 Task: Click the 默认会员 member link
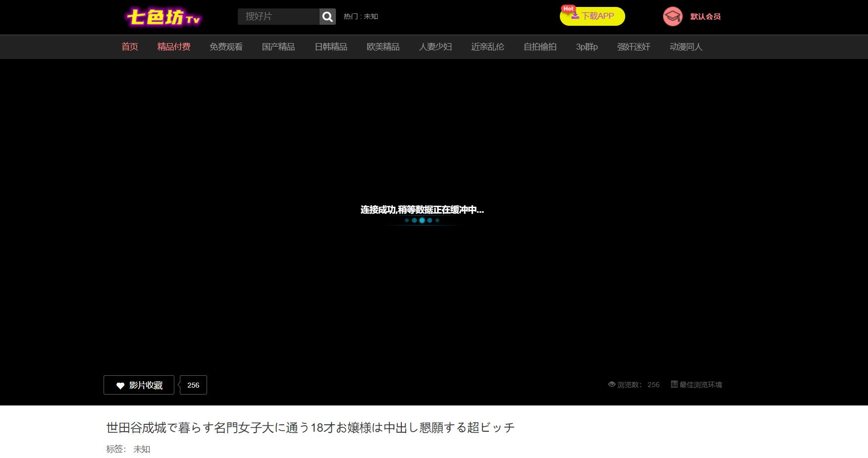[705, 16]
